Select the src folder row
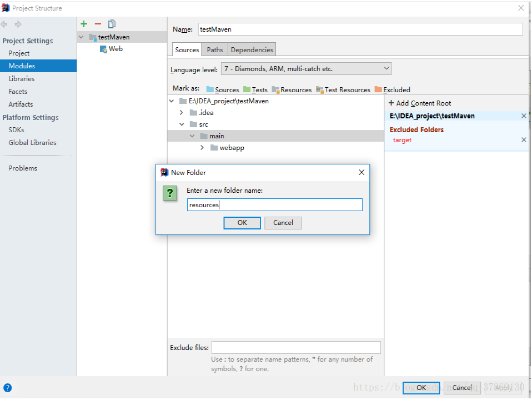 275,124
